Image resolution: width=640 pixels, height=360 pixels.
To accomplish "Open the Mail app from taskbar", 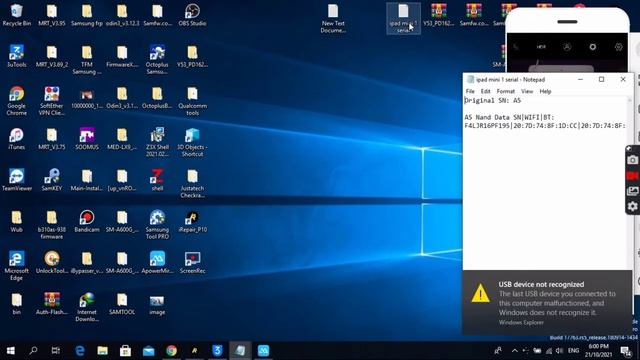I will click(149, 351).
